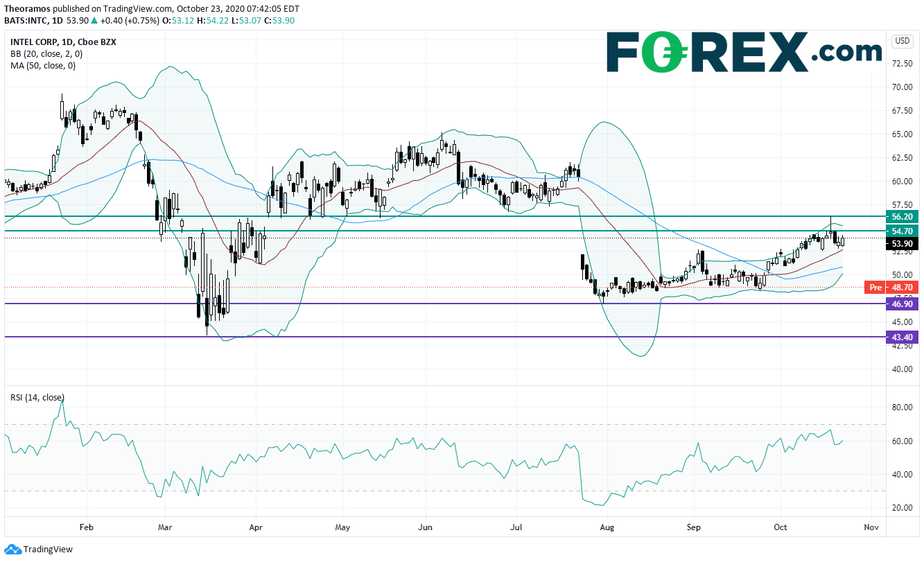Click the Feb label on time axis
This screenshot has width=924, height=562.
(86, 527)
